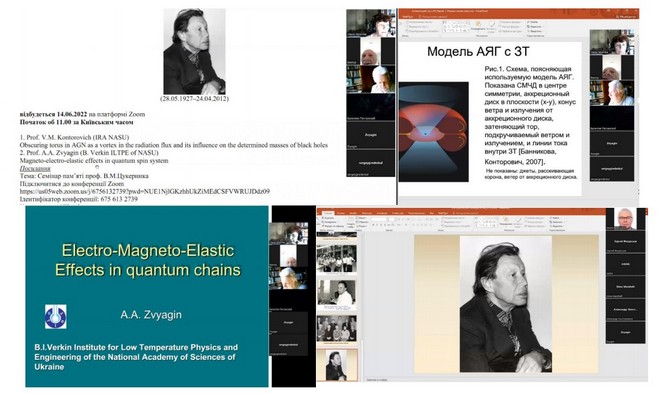The width and height of the screenshot is (660, 394).
Task: Switch to the Дизайн tab in the portrait presentation
Action: [x=353, y=213]
